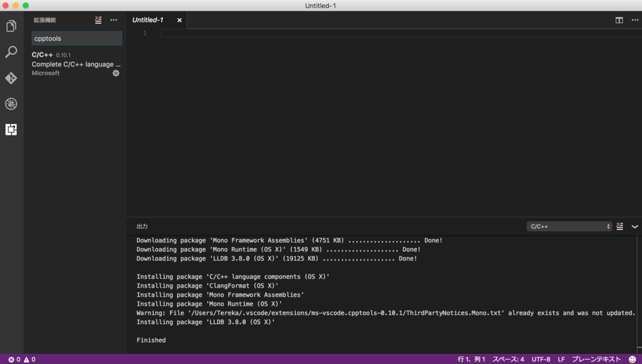Screen dimensions: 642x364
Task: Click the errors count in status bar
Action: (15, 359)
